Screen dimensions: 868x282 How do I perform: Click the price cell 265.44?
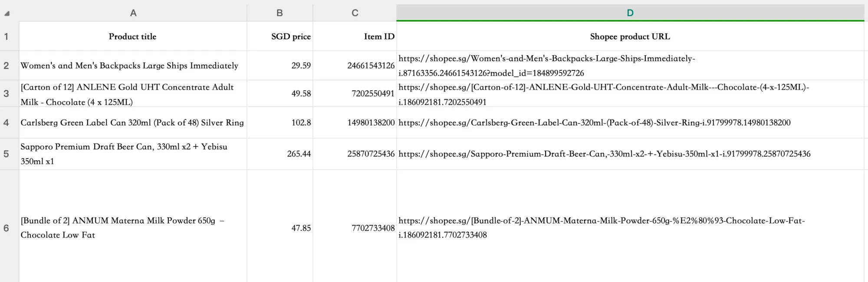(280, 154)
